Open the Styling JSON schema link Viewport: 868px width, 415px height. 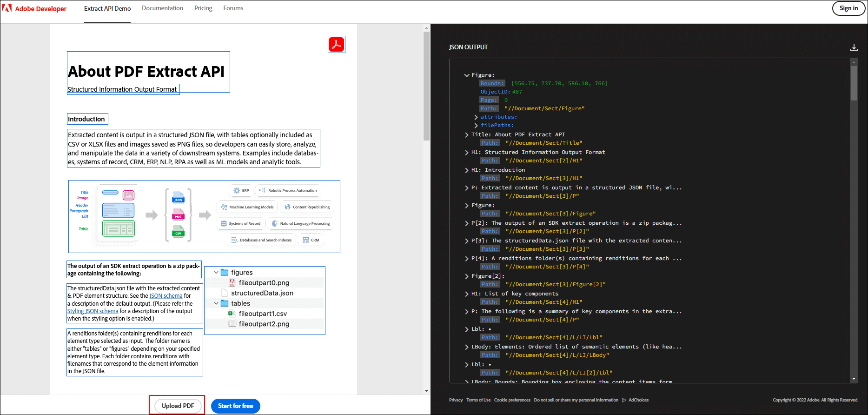click(x=93, y=311)
